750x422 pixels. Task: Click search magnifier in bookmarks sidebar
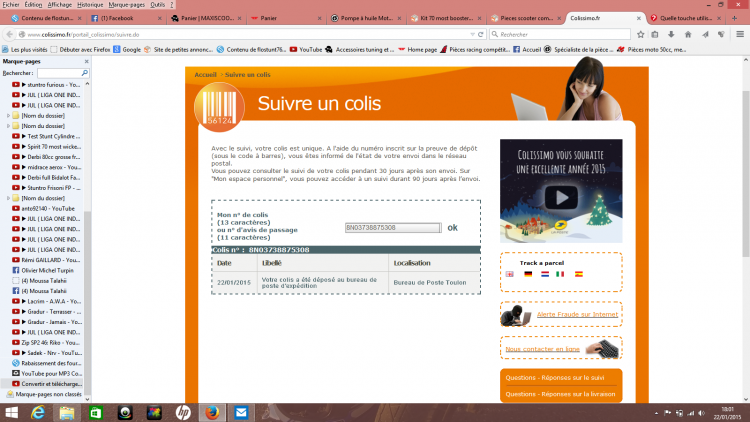tap(85, 73)
